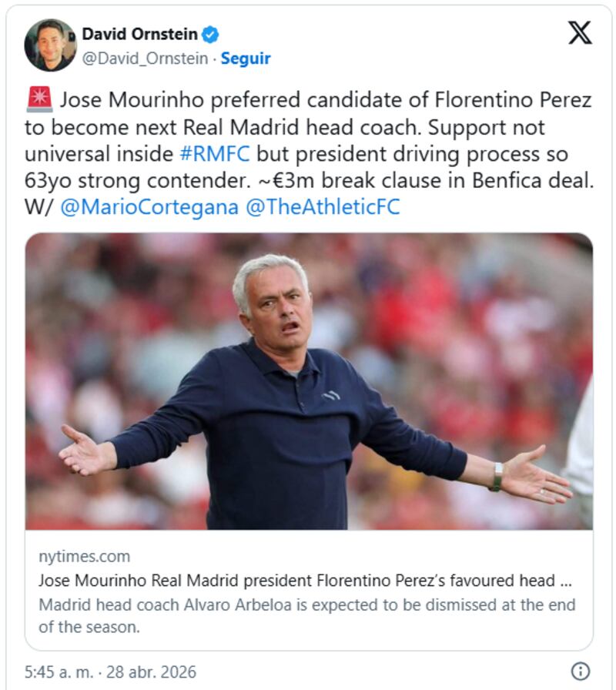Visit the @TheAthleticFC mention
The height and width of the screenshot is (690, 616).
(322, 207)
